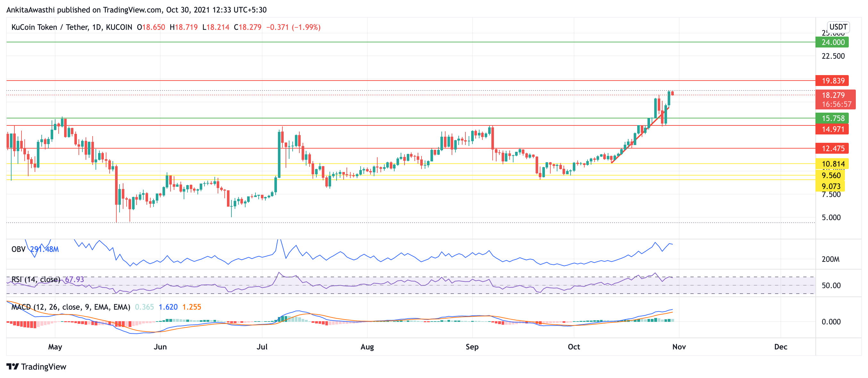Select the 14.971 red price label
This screenshot has width=868, height=378.
pos(832,129)
